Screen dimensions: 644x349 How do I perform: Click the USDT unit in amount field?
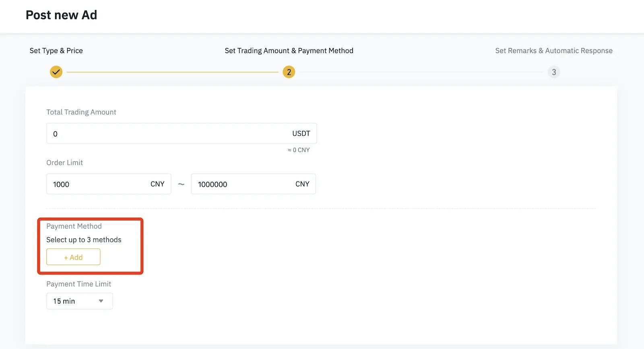pyautogui.click(x=301, y=133)
